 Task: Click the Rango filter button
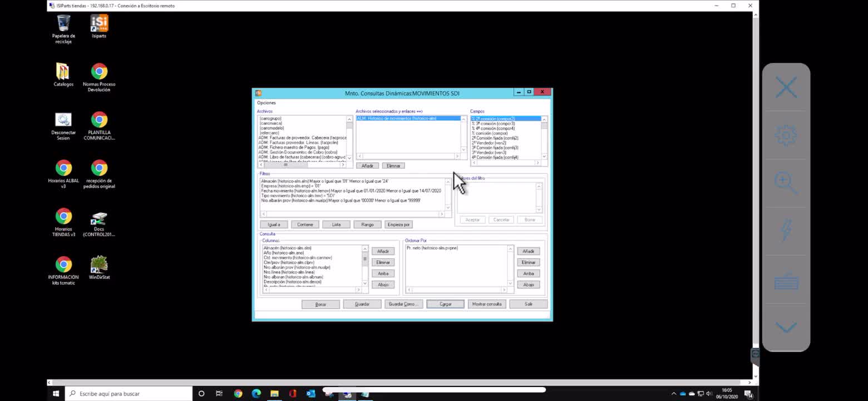[367, 224]
